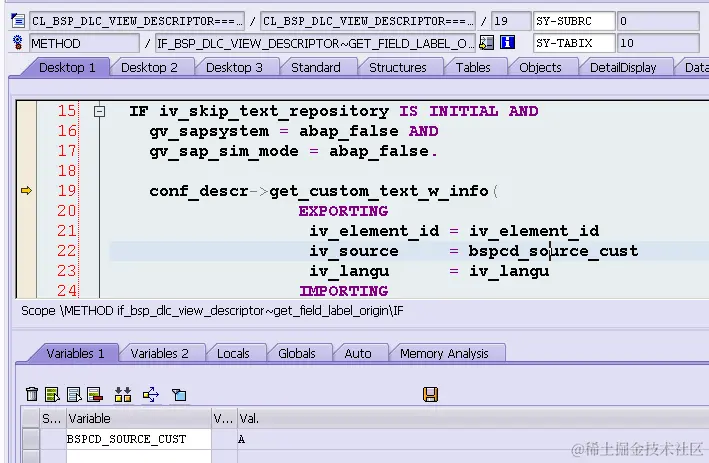Click the line number field showing 19
This screenshot has width=709, height=463.
511,21
